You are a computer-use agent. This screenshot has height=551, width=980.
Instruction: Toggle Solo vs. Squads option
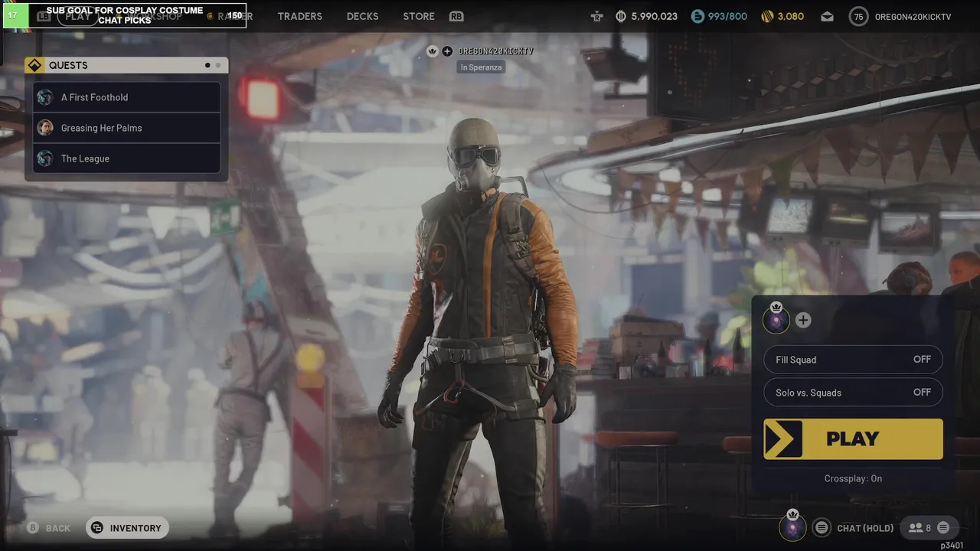(853, 393)
